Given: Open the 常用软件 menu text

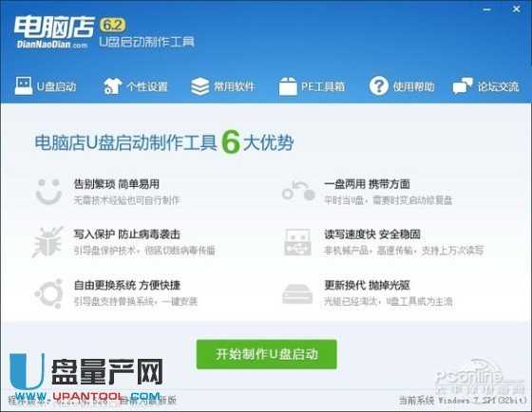Looking at the screenshot, I should click(x=234, y=86).
